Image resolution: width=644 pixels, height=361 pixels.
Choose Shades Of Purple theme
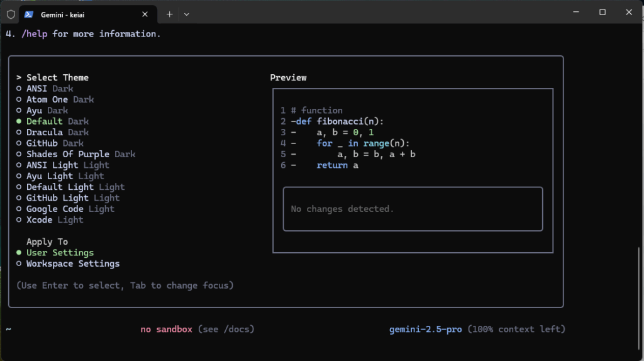click(76, 155)
